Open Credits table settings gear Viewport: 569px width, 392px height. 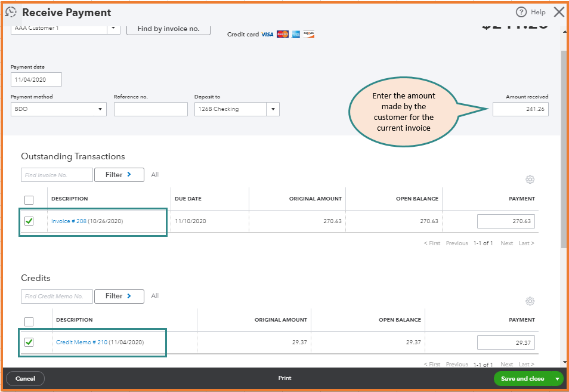pos(530,301)
